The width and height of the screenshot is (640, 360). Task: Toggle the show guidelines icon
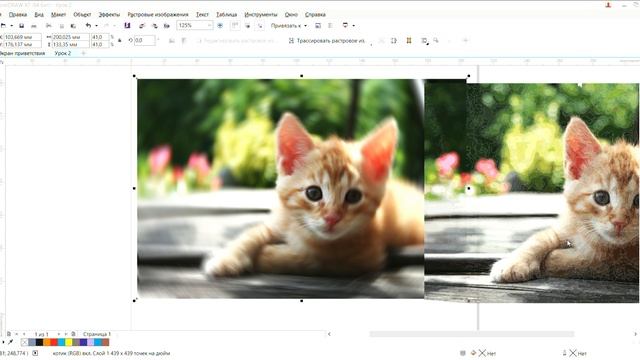[x=260, y=26]
